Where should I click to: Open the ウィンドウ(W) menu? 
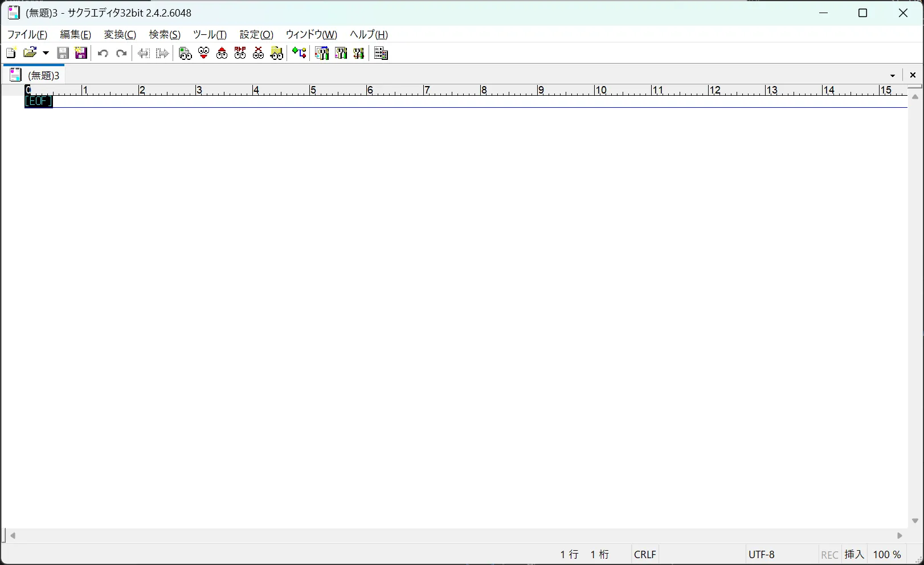[312, 34]
